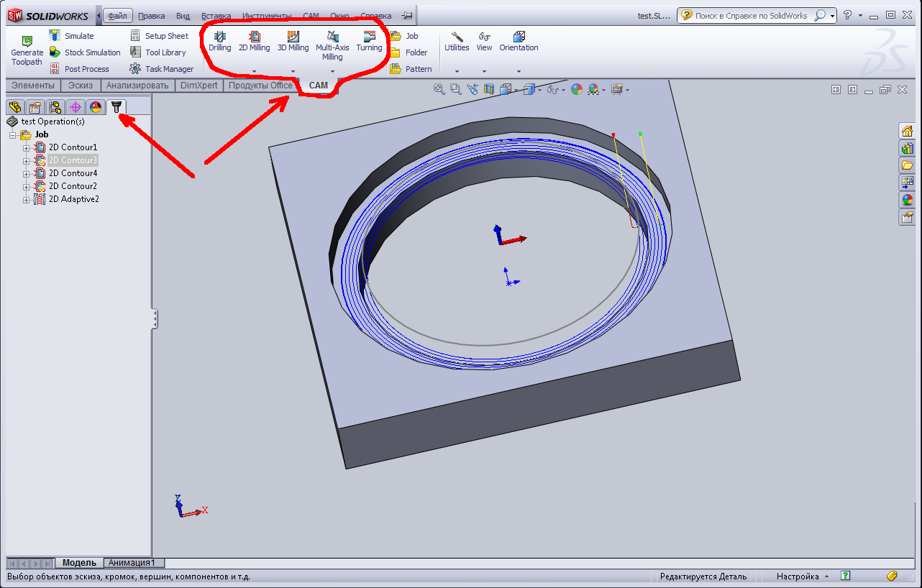Select the Модель bottom tab
This screenshot has height=588, width=922.
coord(79,563)
